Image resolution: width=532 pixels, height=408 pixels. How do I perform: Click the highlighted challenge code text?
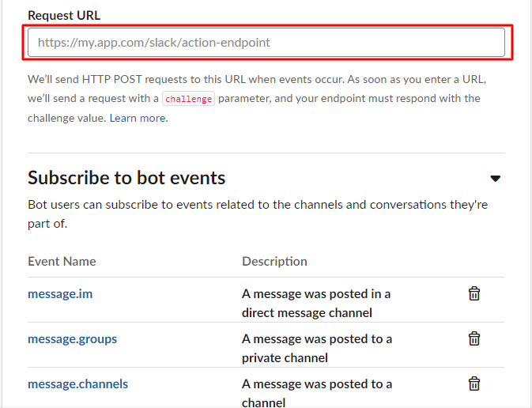tap(188, 99)
